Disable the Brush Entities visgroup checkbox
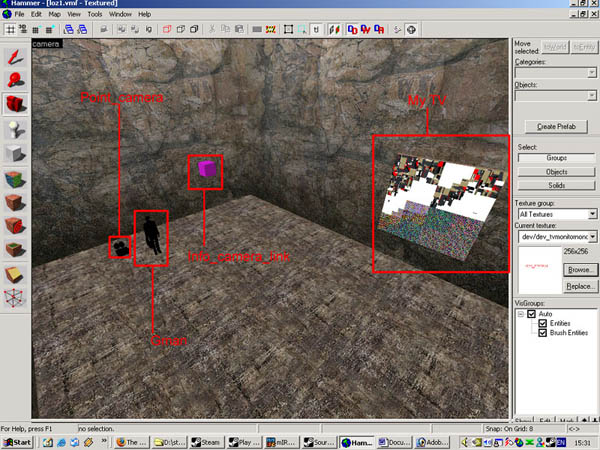600x450 pixels. [x=541, y=333]
